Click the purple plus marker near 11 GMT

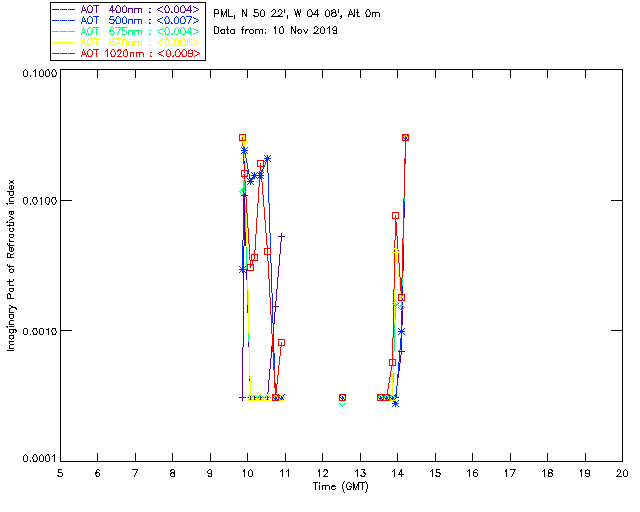[x=282, y=236]
